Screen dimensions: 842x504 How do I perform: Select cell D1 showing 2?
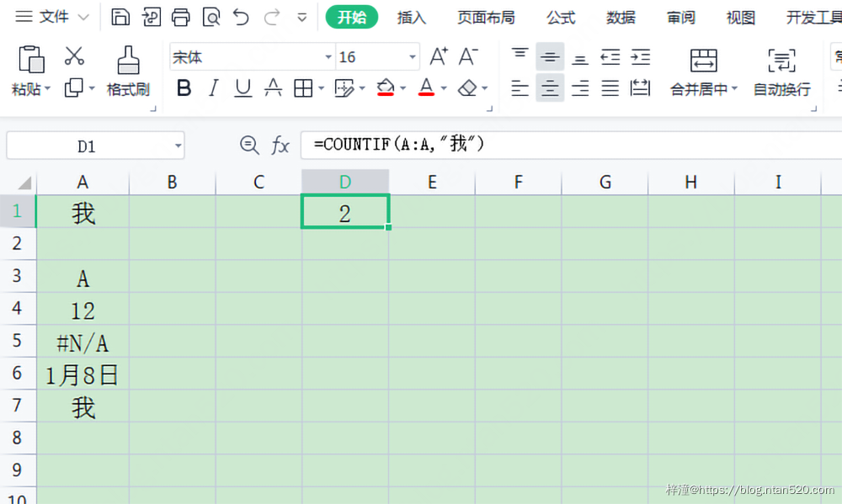pos(344,211)
